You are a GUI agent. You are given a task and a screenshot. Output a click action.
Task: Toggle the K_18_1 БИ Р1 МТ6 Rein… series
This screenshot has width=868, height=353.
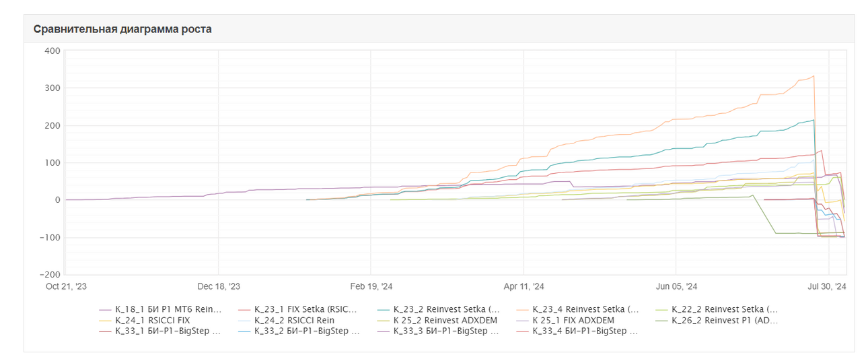point(160,309)
